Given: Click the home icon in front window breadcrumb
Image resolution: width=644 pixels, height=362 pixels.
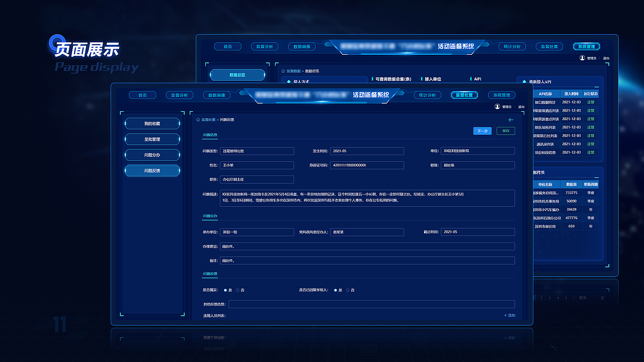Looking at the screenshot, I should click(x=198, y=120).
